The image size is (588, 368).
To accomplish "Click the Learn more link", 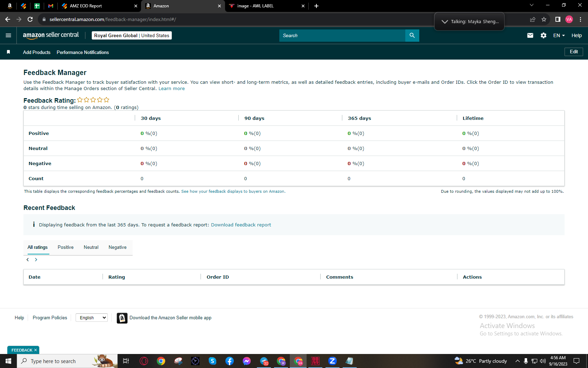I will [171, 89].
